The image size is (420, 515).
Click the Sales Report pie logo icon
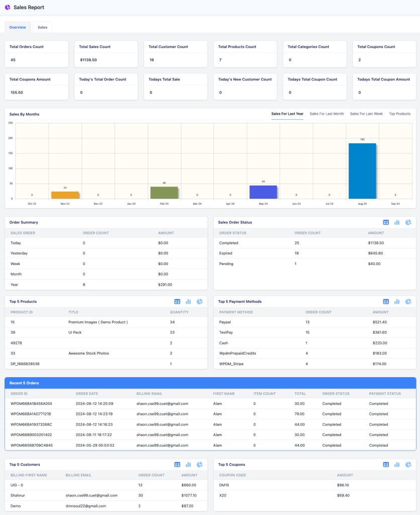(7, 7)
